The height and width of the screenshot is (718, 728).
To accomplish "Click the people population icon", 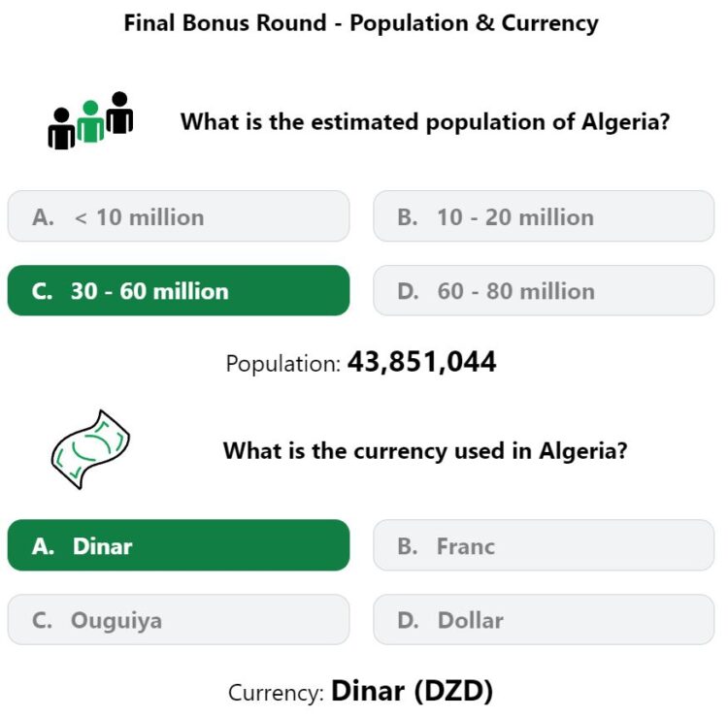I will click(90, 120).
